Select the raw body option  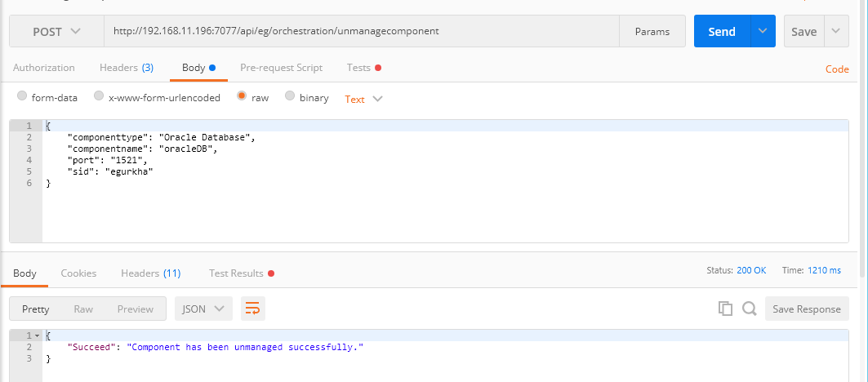pyautogui.click(x=242, y=95)
